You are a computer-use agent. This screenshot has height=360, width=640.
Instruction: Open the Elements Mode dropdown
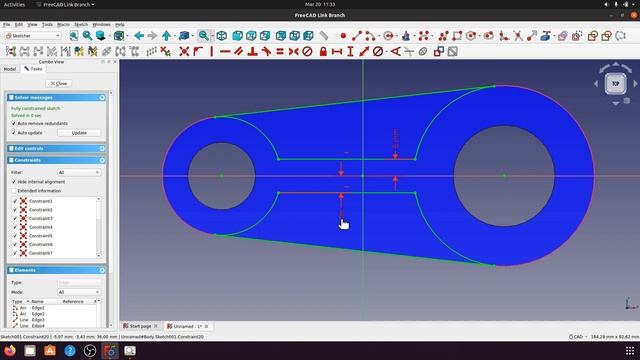[x=79, y=292]
